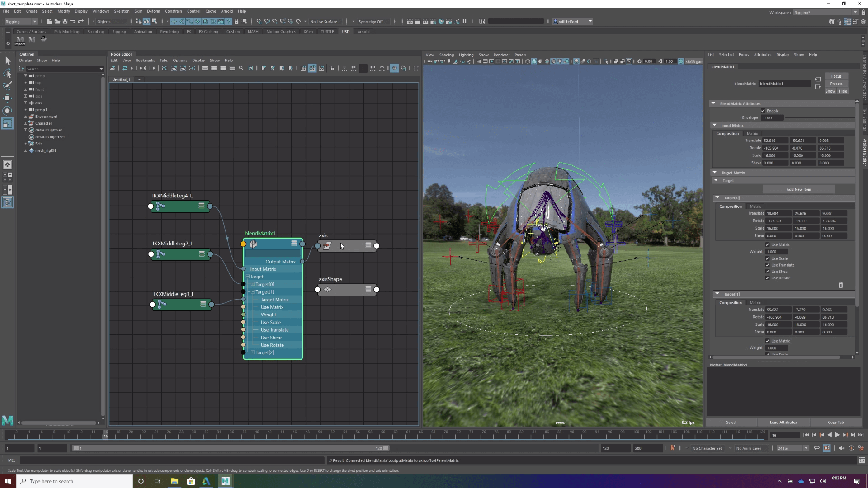Image resolution: width=868 pixels, height=488 pixels.
Task: Click the Script Editor icon at command line end
Action: [x=862, y=460]
